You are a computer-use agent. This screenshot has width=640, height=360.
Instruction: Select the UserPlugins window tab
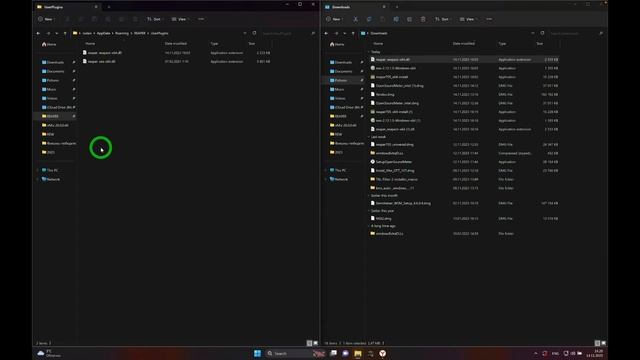[x=67, y=7]
